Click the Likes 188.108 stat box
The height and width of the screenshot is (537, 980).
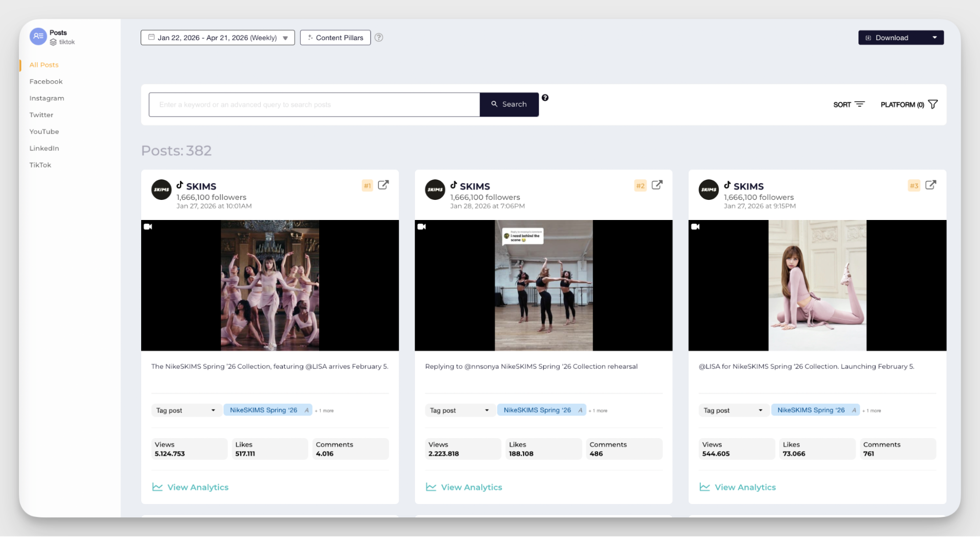point(544,449)
